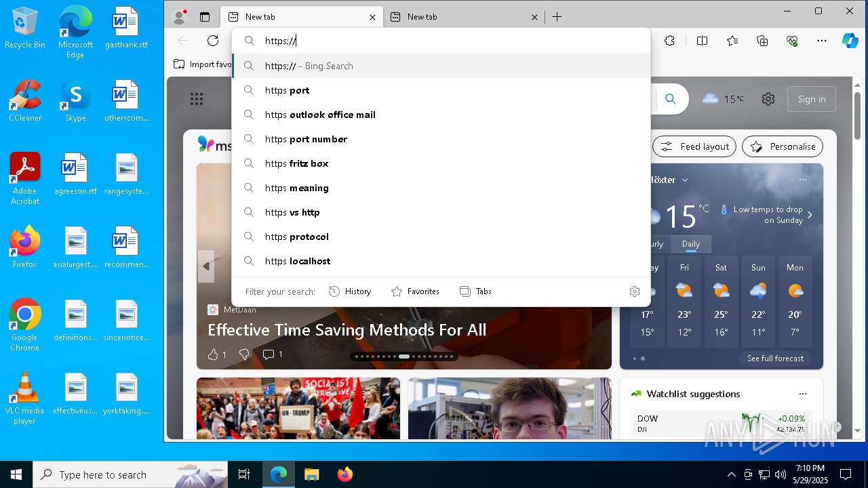Click the Personalise button
Viewport: 868px width, 488px height.
[783, 146]
